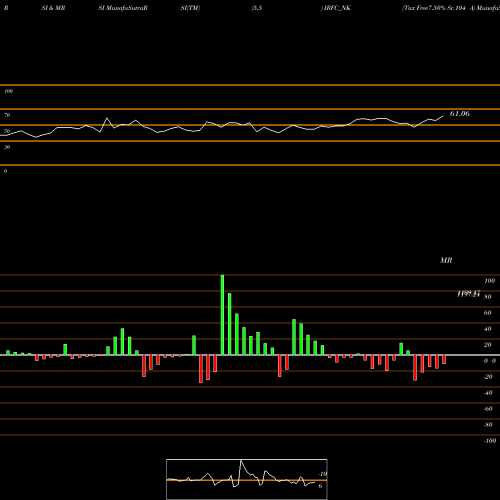Select the 'SI & MR' header text
This screenshot has width=500, height=500.
[53, 8]
